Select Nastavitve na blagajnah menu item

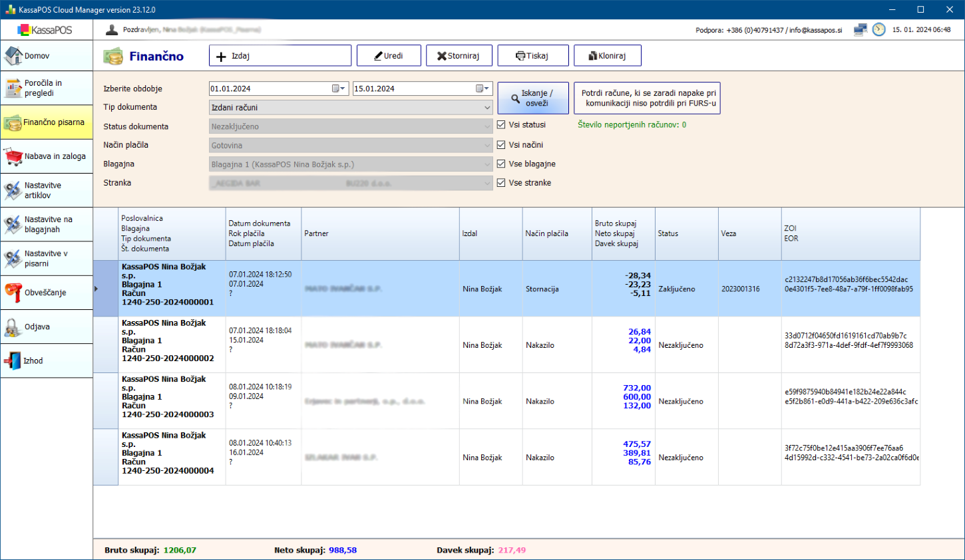[47, 224]
